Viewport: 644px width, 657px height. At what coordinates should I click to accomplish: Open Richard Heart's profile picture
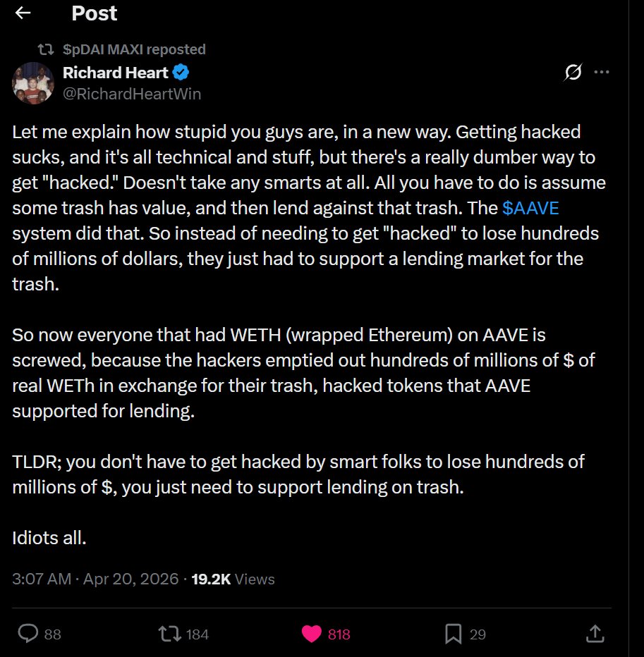click(x=33, y=82)
